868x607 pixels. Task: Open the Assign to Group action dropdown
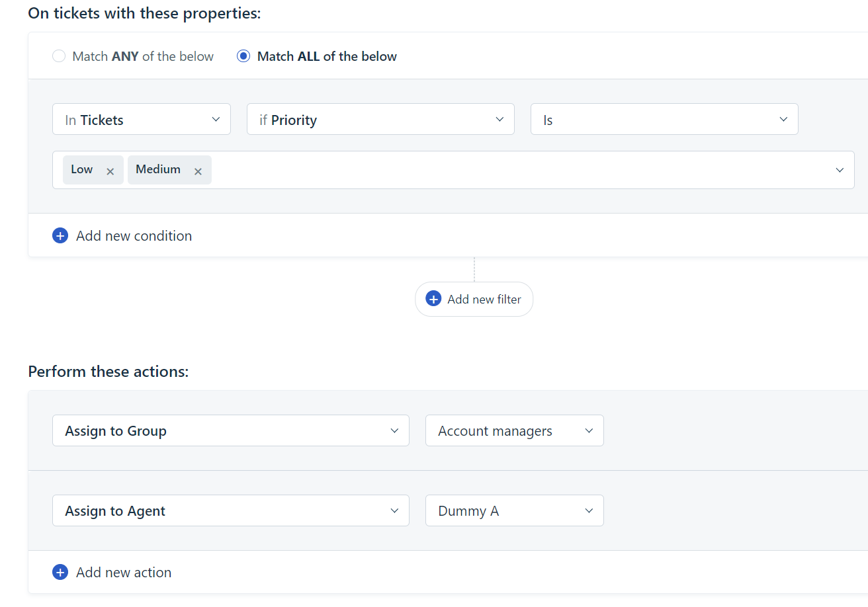[x=230, y=431]
